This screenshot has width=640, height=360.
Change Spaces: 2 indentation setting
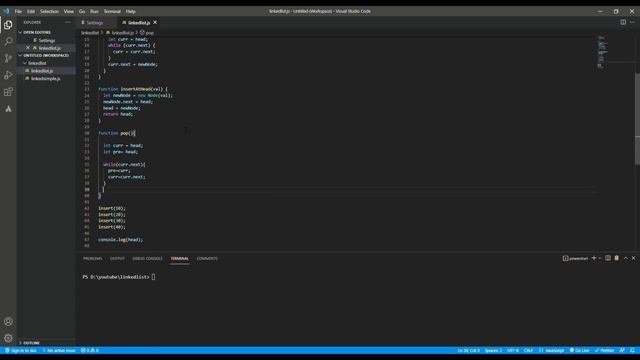tap(493, 350)
